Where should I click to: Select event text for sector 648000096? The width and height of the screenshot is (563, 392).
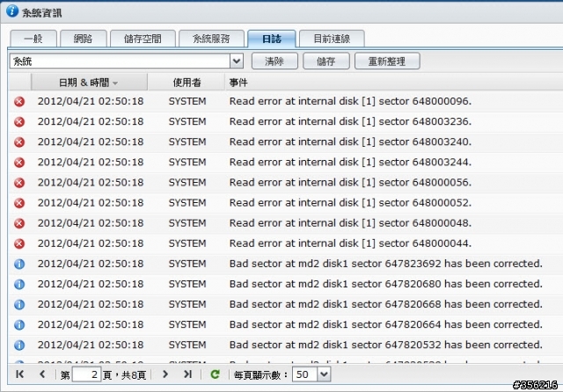tap(350, 101)
